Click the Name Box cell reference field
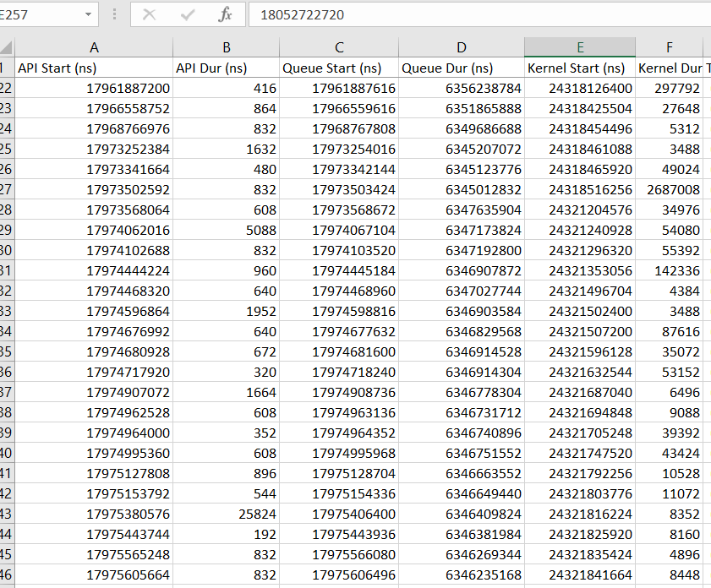 click(41, 14)
